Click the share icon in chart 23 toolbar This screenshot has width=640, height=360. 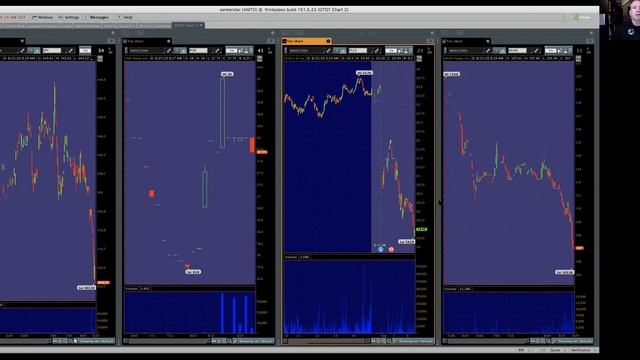tap(400, 51)
